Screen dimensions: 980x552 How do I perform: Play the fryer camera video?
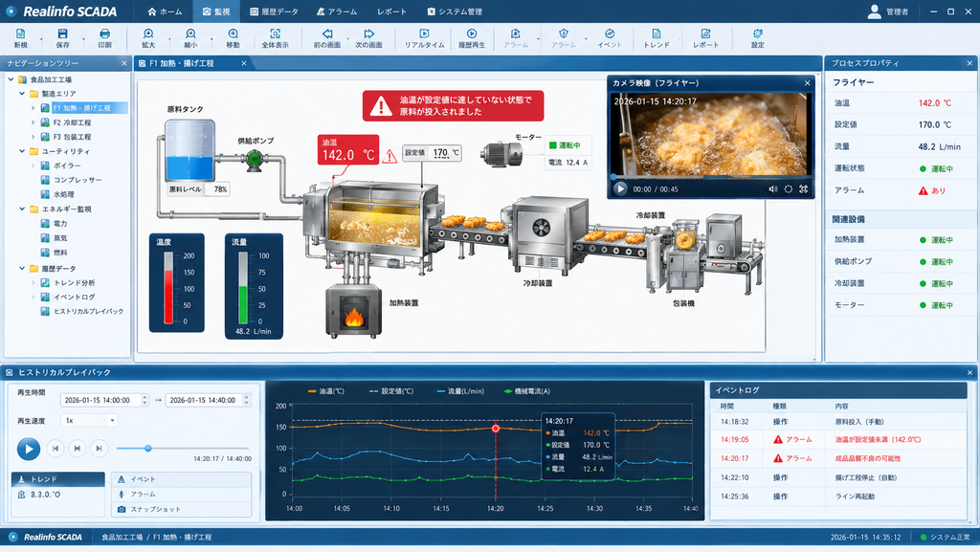coord(620,188)
